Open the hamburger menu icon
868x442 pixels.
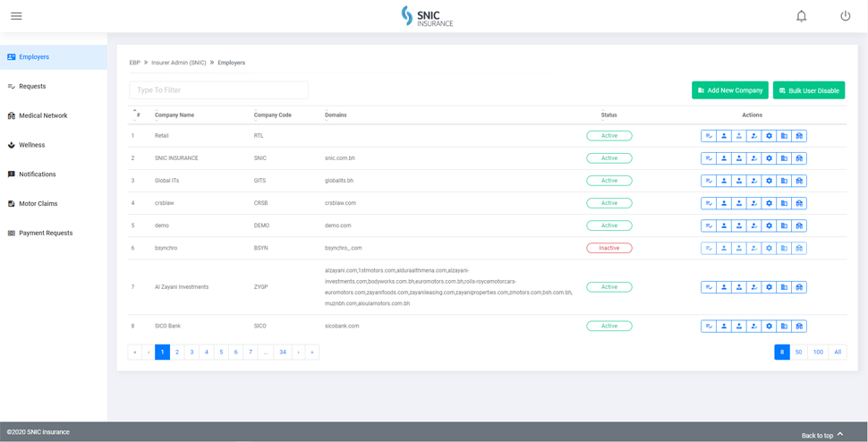click(17, 16)
